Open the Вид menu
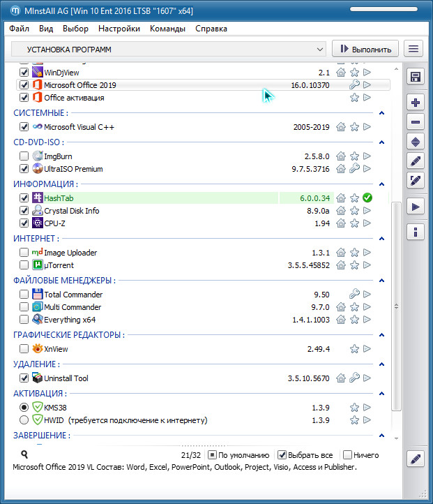Screen dimensions: 433x504 46,29
